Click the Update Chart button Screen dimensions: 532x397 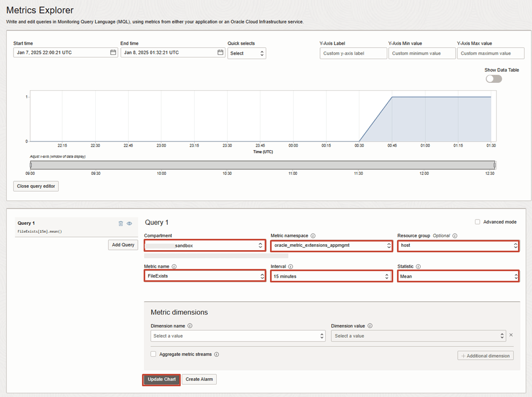(161, 379)
